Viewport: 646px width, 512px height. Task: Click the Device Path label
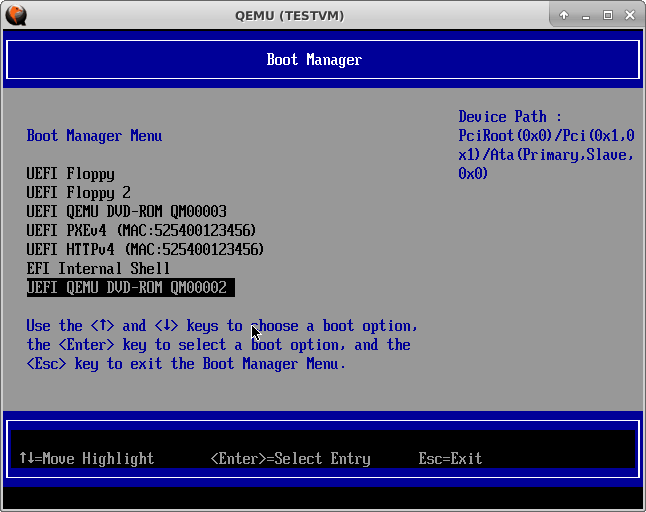(x=510, y=117)
